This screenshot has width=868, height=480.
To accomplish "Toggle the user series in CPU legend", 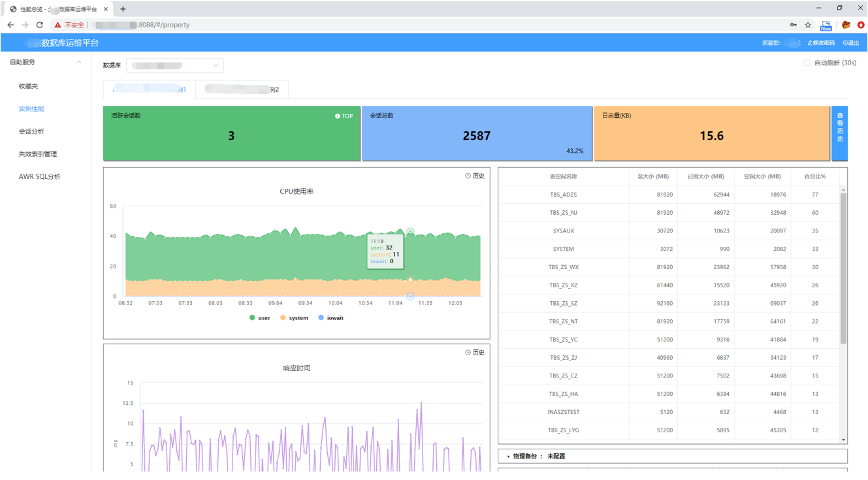I will (x=259, y=318).
